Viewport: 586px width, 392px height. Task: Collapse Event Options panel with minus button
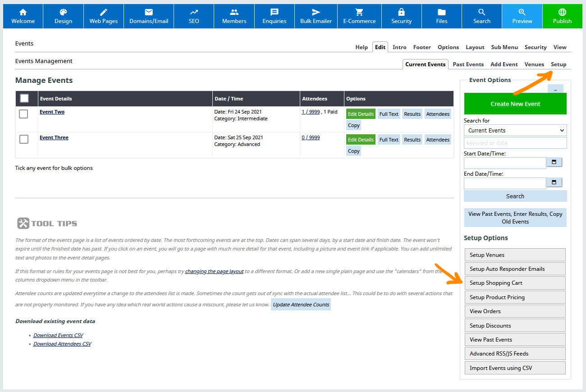pyautogui.click(x=555, y=90)
